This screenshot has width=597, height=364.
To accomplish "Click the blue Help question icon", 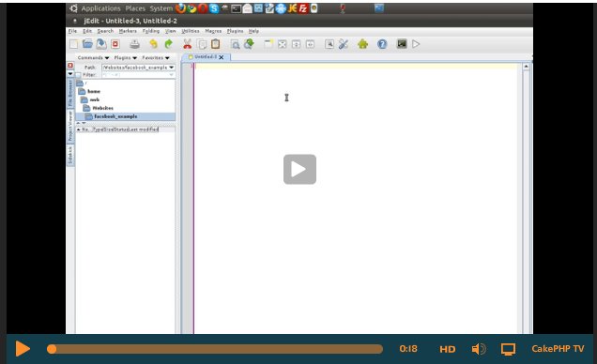I will [x=382, y=44].
